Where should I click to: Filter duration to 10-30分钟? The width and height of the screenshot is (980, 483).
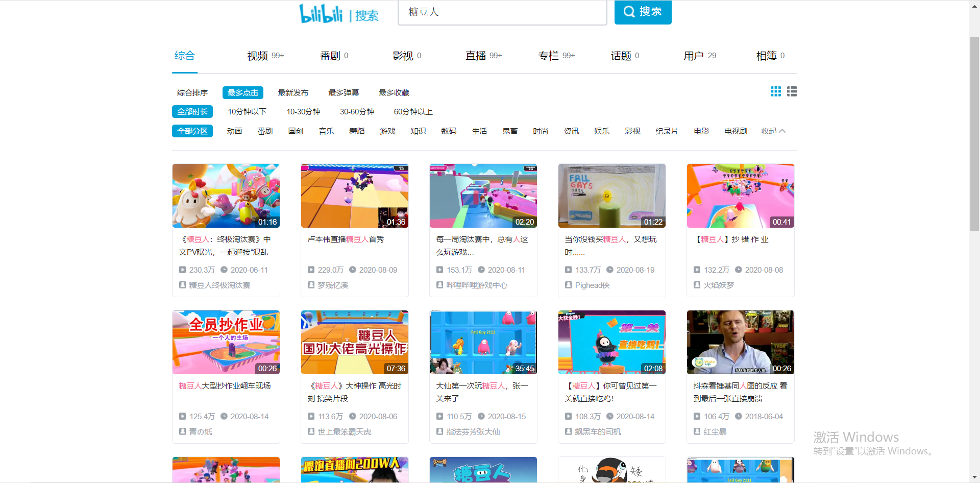click(303, 111)
